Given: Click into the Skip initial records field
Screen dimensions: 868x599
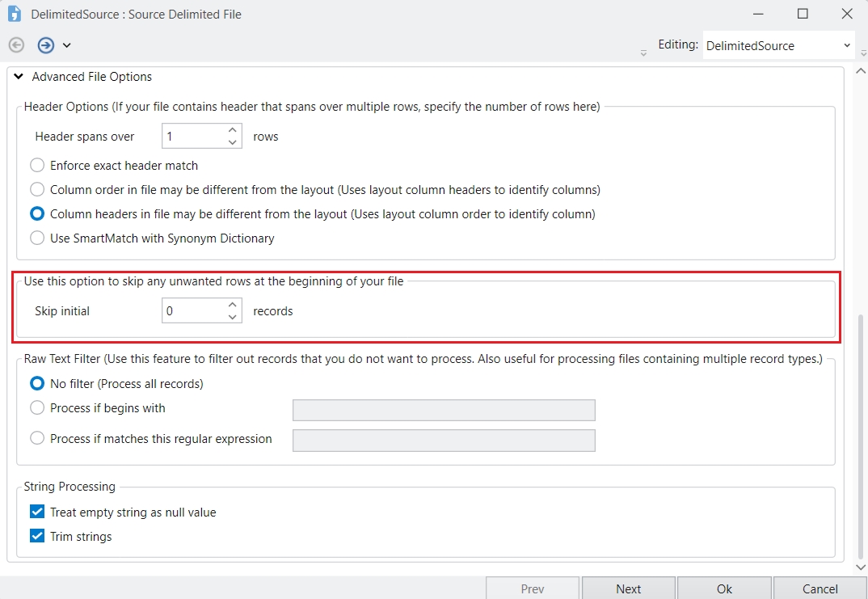Looking at the screenshot, I should click(x=192, y=311).
